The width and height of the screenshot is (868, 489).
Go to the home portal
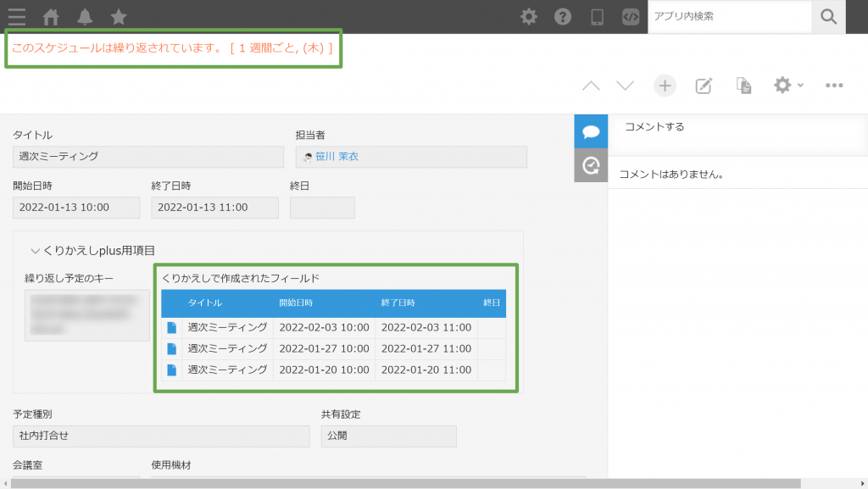[51, 17]
